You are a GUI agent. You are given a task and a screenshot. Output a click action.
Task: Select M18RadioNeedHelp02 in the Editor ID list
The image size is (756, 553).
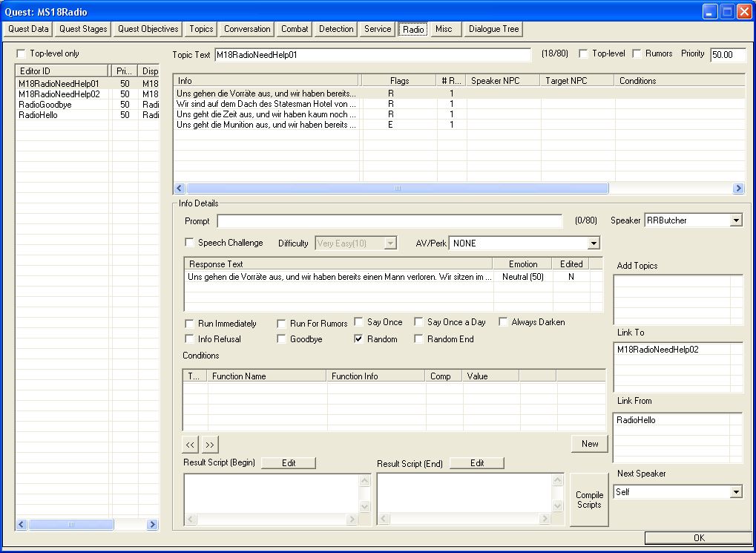(x=87, y=94)
